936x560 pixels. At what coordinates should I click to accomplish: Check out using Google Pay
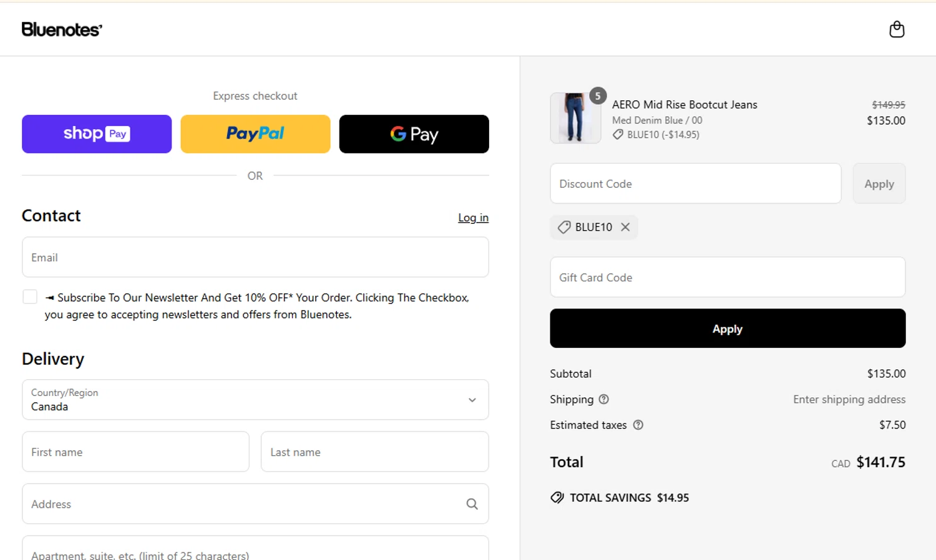[414, 134]
